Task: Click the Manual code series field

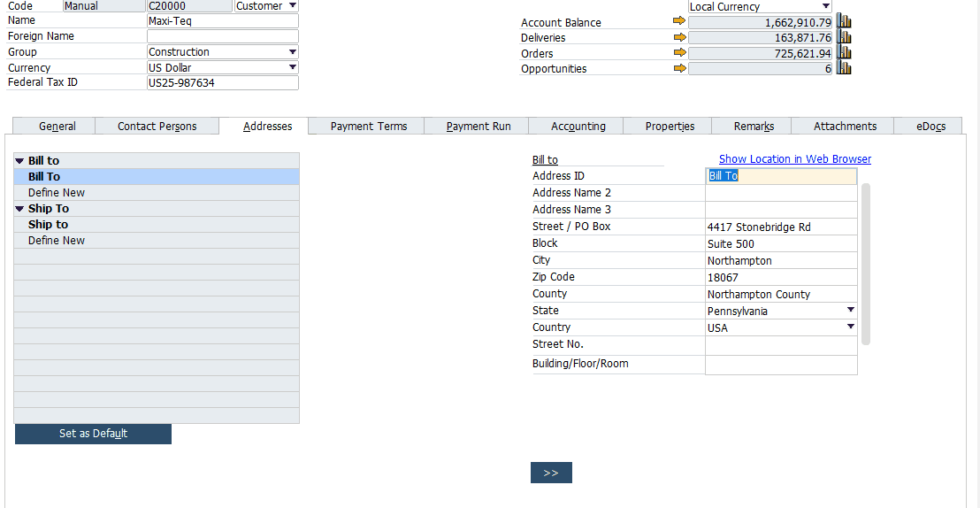Action: tap(103, 5)
